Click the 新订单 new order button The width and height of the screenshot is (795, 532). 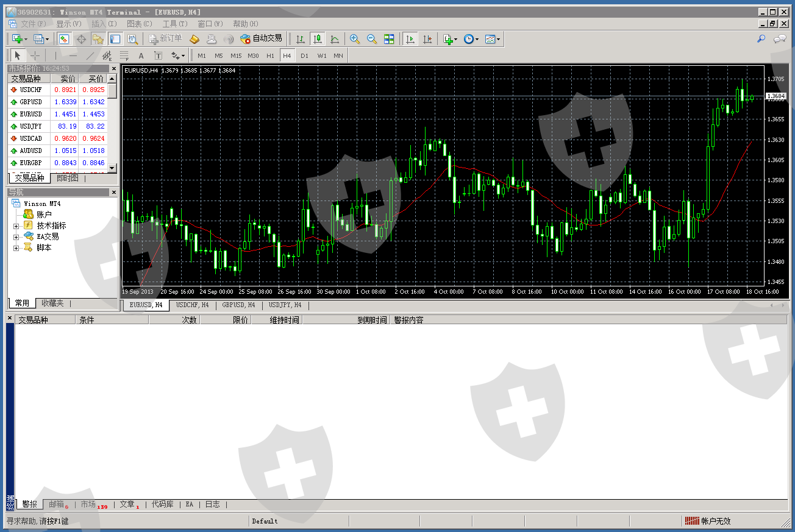[166, 39]
